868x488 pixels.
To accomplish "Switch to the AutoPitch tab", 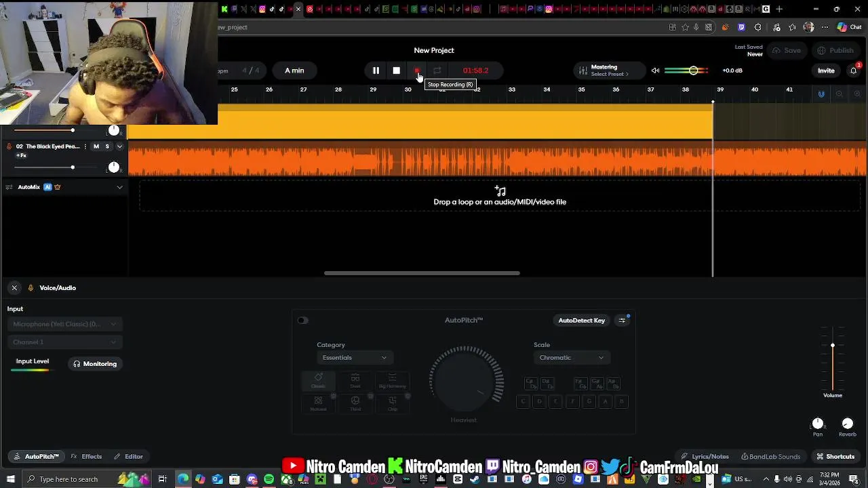I will click(x=37, y=457).
